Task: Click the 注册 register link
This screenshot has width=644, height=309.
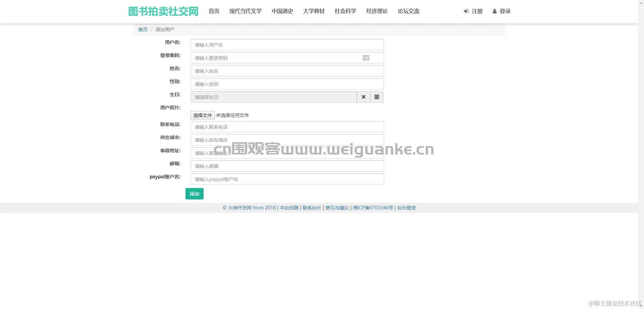Action: [473, 11]
